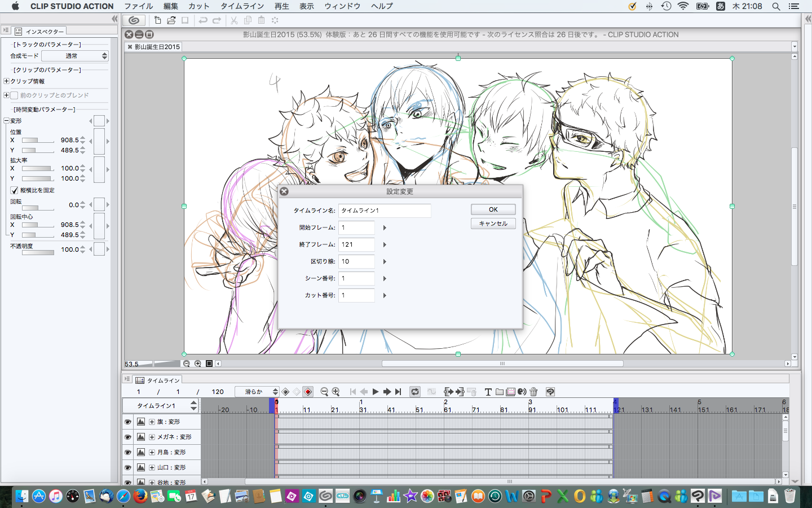Click the text track T icon
This screenshot has height=508, width=812.
(488, 392)
